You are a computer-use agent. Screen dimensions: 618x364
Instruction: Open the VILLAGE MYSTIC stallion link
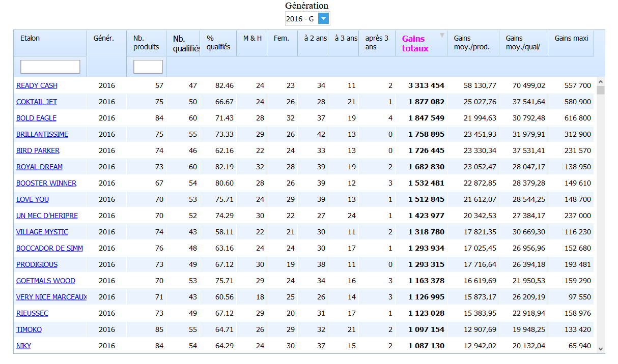42,232
